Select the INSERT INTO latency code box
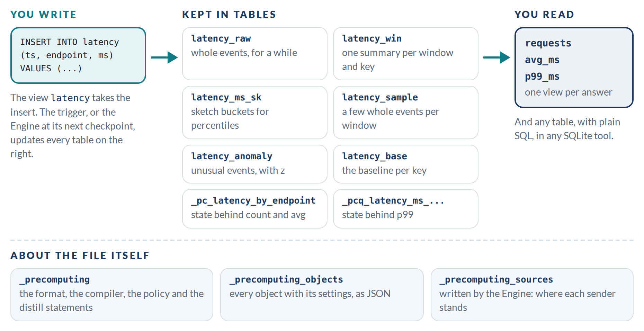Image resolution: width=644 pixels, height=331 pixels. pyautogui.click(x=78, y=55)
